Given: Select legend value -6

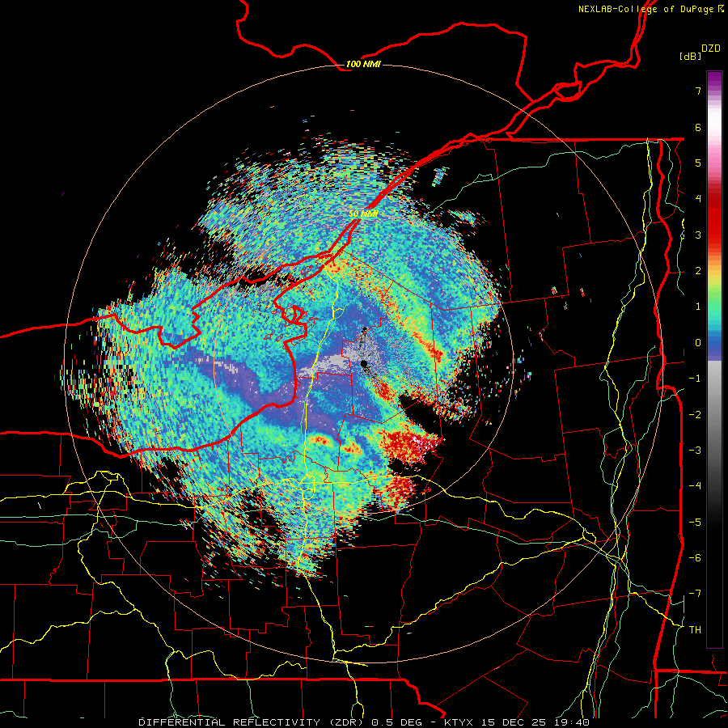Looking at the screenshot, I should [x=695, y=558].
